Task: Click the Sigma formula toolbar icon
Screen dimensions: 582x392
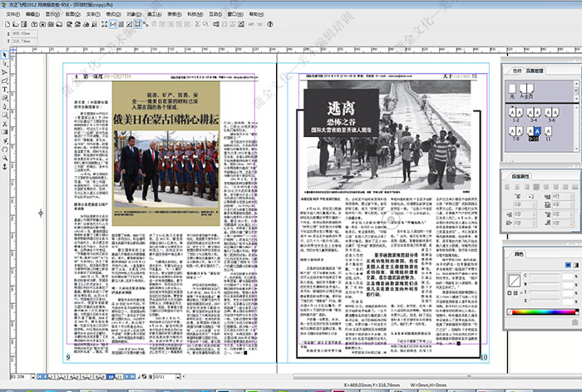Action: (x=198, y=24)
